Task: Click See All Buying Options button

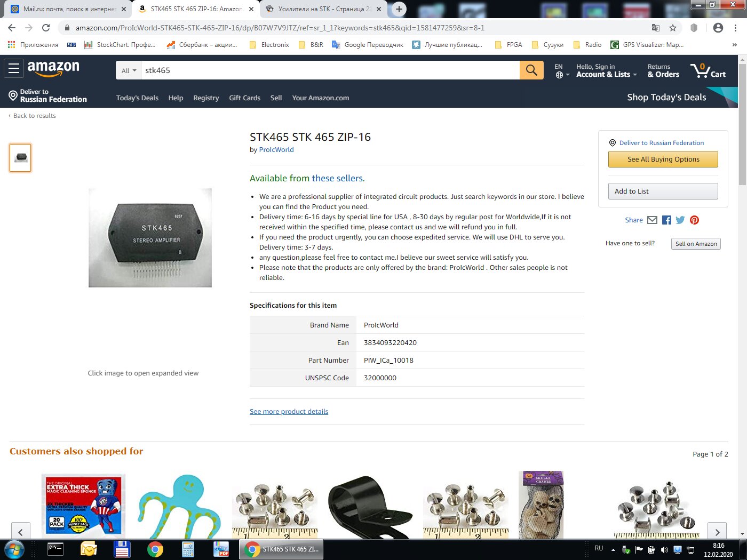Action: (x=663, y=159)
